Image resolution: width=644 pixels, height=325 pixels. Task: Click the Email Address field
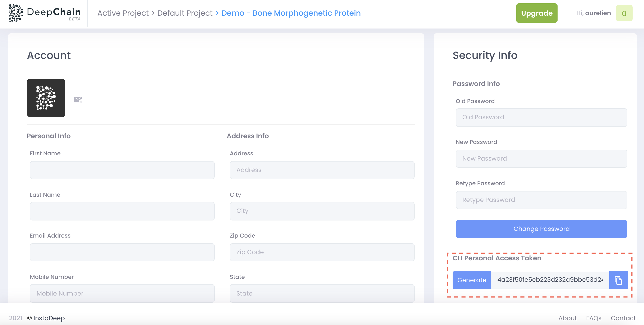(x=122, y=252)
